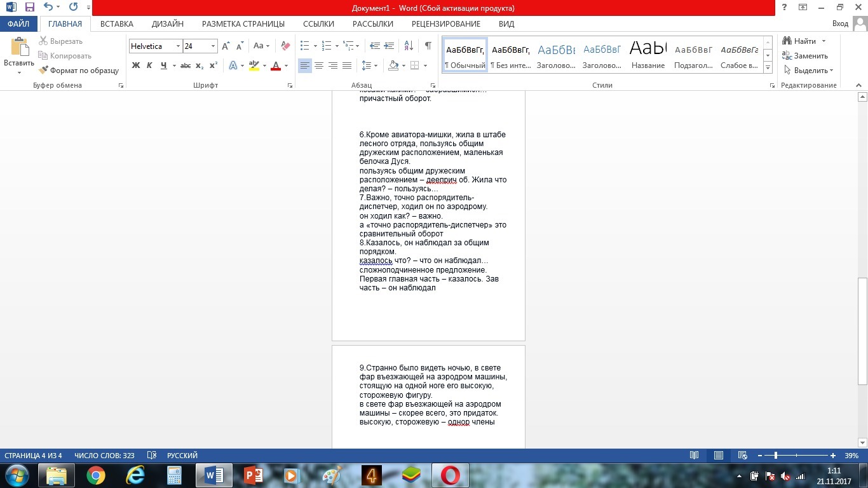Viewport: 868px width, 488px height.
Task: Click the Redo icon in Quick Access Toolbar
Action: [73, 8]
